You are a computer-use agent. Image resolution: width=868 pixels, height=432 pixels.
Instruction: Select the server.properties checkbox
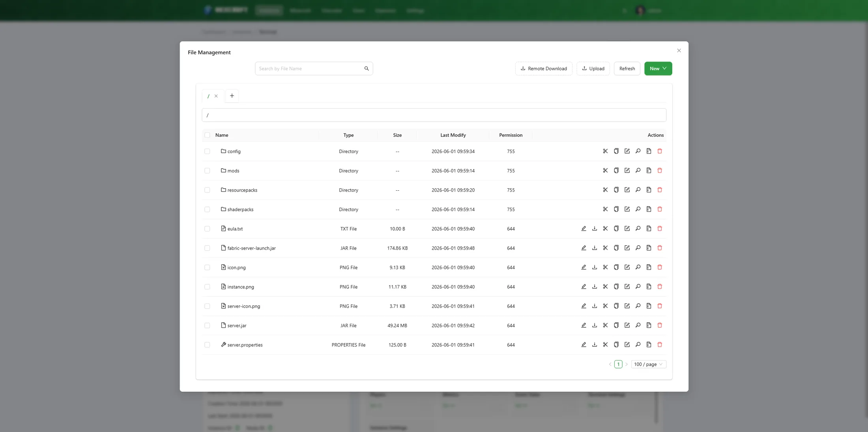207,345
